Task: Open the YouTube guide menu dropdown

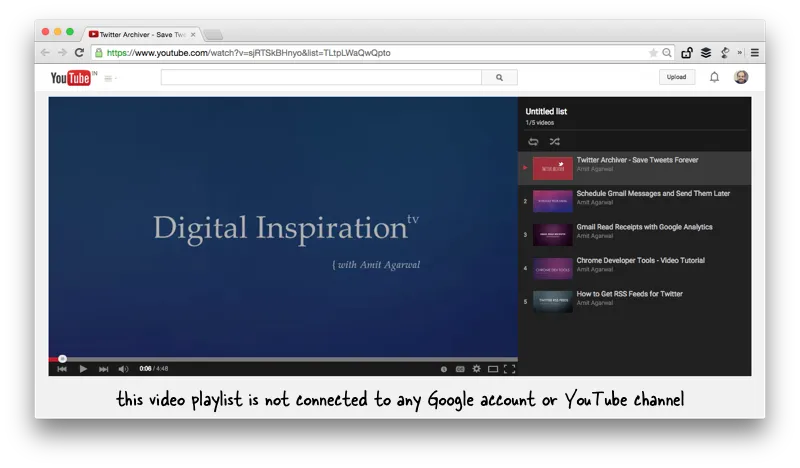Action: [109, 78]
